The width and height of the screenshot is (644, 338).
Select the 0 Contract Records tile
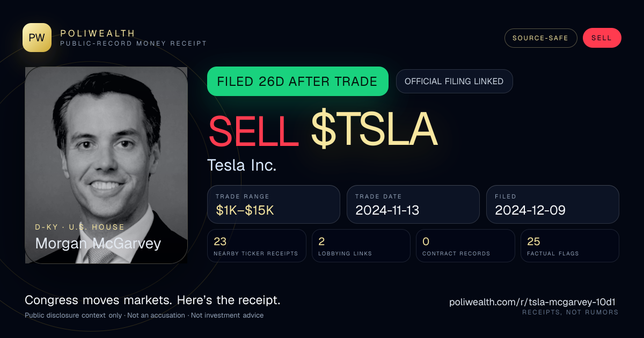pyautogui.click(x=465, y=246)
